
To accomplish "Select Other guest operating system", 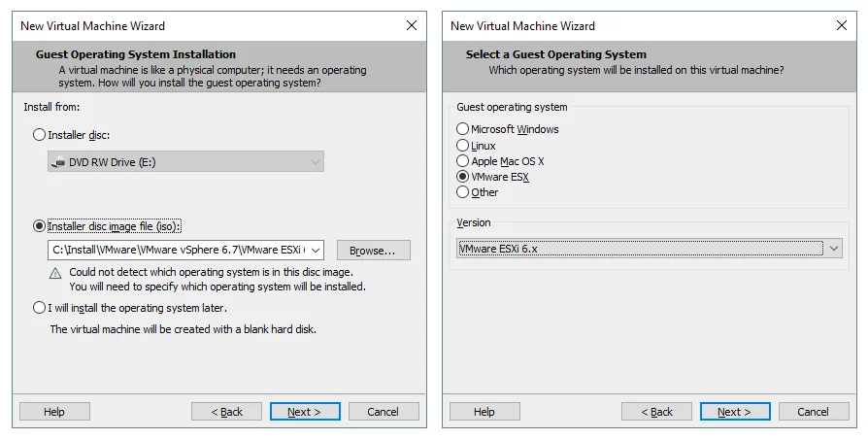I will pyautogui.click(x=462, y=192).
